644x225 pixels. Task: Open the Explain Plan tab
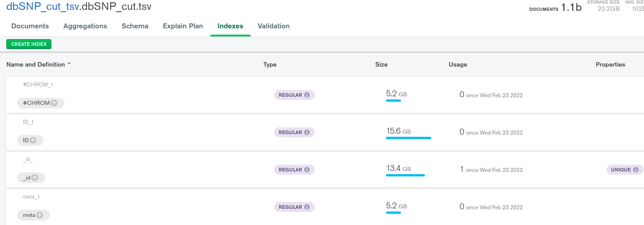[183, 26]
